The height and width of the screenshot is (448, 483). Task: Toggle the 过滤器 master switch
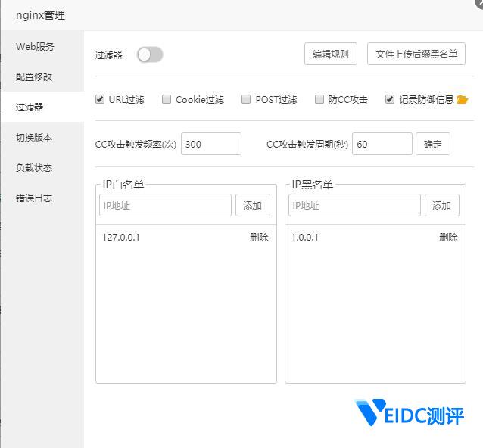(x=150, y=54)
